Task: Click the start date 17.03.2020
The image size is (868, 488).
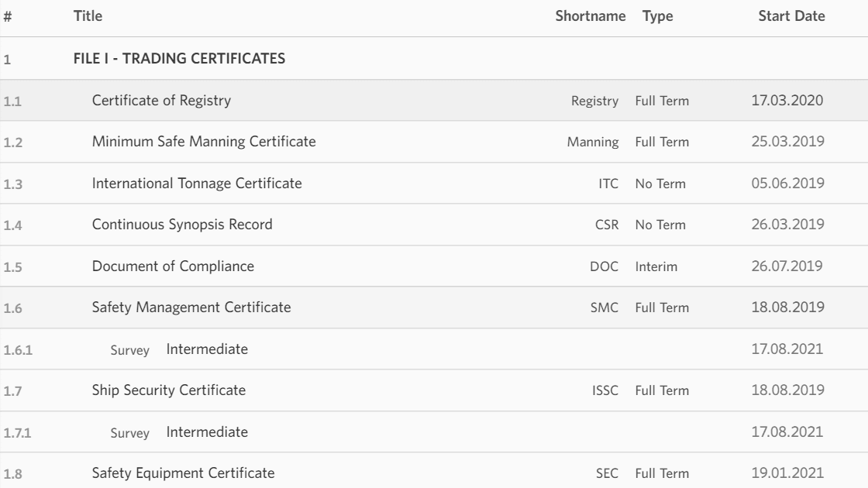Action: click(x=788, y=99)
